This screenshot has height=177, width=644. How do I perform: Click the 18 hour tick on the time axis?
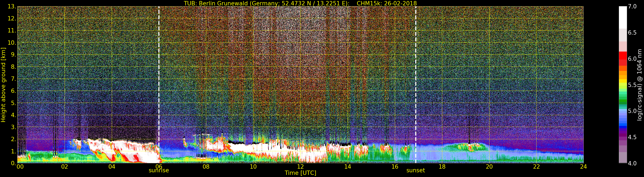click(442, 167)
